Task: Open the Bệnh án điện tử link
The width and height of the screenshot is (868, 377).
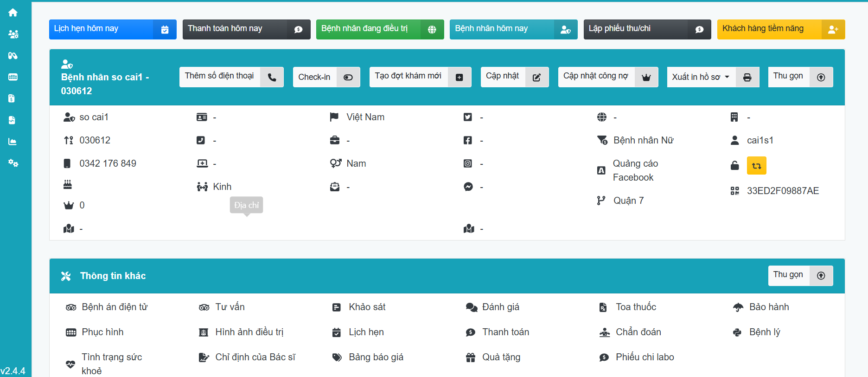Action: coord(115,307)
